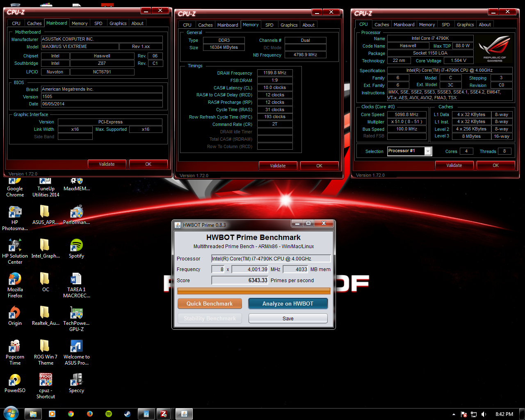
Task: Launch PowerISO from desktop
Action: [15, 383]
